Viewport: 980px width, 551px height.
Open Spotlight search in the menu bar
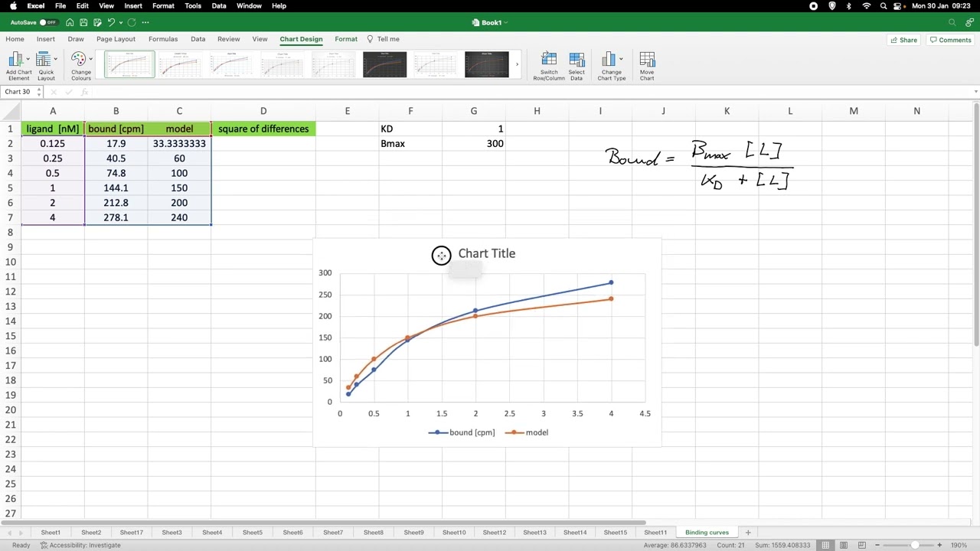point(884,6)
